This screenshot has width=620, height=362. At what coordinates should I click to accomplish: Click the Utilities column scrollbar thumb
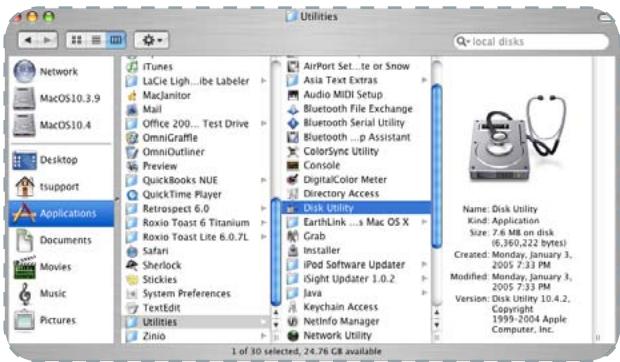pyautogui.click(x=437, y=166)
